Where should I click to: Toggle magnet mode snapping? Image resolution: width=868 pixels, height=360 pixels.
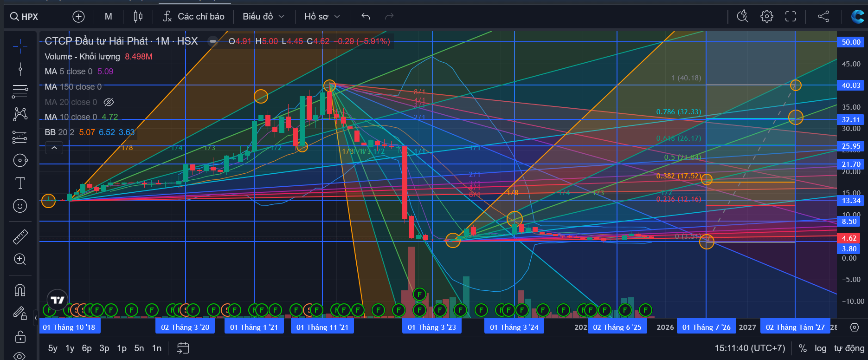tap(20, 290)
